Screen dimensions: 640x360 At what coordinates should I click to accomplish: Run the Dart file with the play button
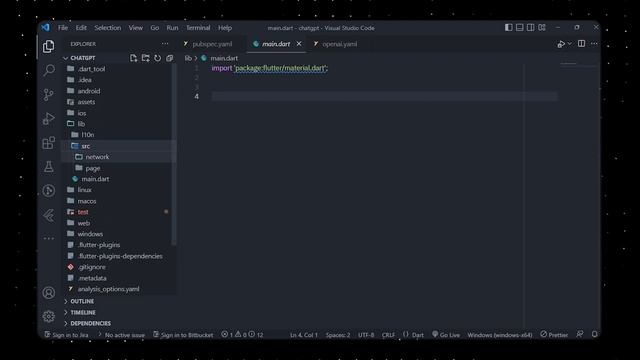[561, 44]
